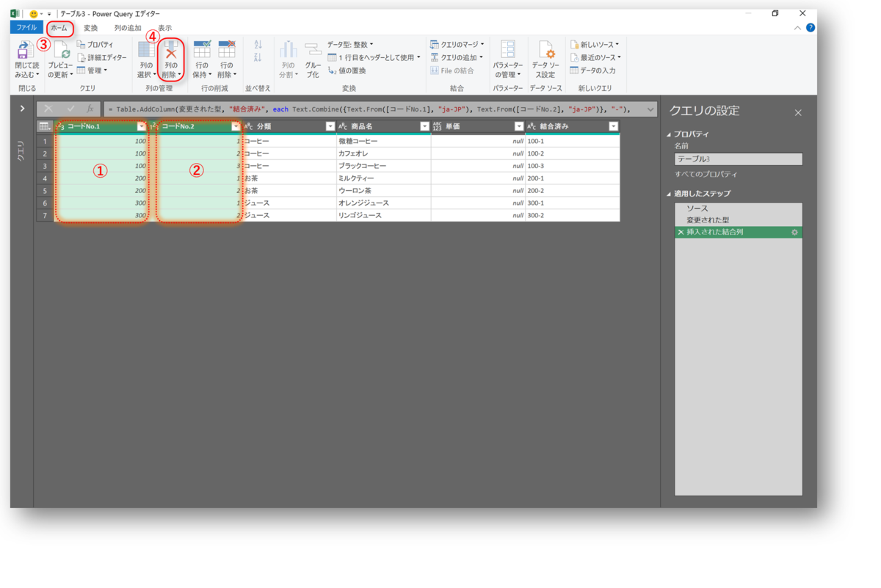Switch to the Add Column (列の追加) tab
Viewport: 881px width, 588px height.
pyautogui.click(x=128, y=28)
